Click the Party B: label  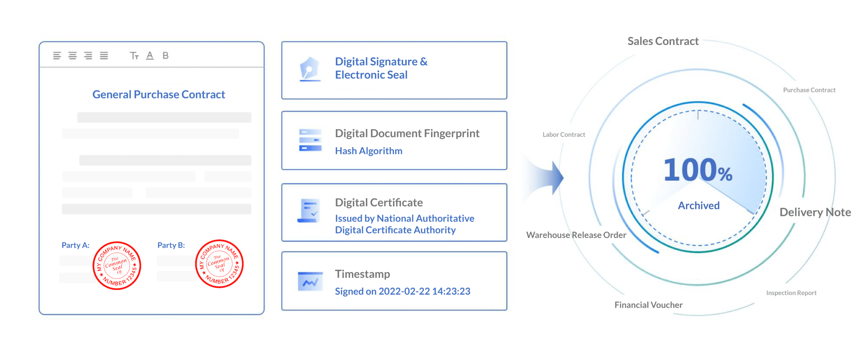pyautogui.click(x=171, y=245)
